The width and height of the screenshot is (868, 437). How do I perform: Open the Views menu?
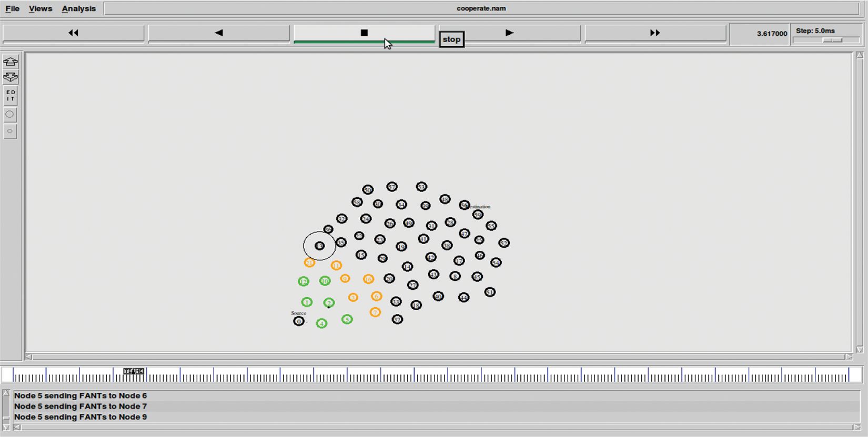(x=41, y=8)
